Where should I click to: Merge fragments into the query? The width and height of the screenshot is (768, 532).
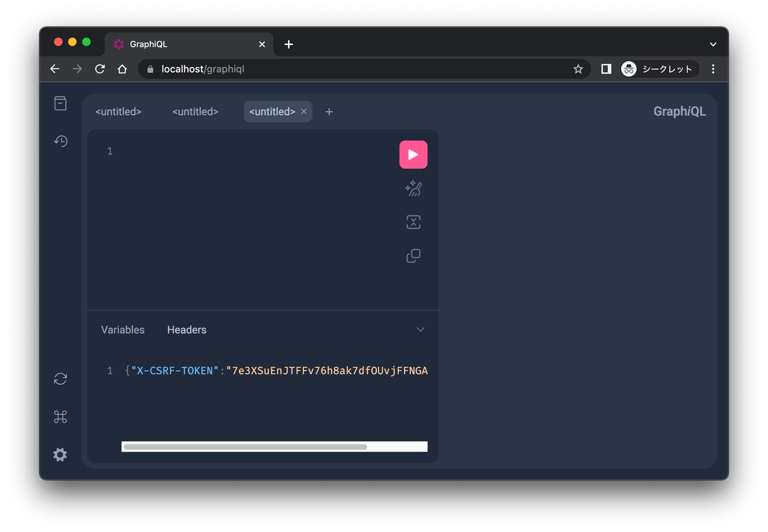point(413,222)
